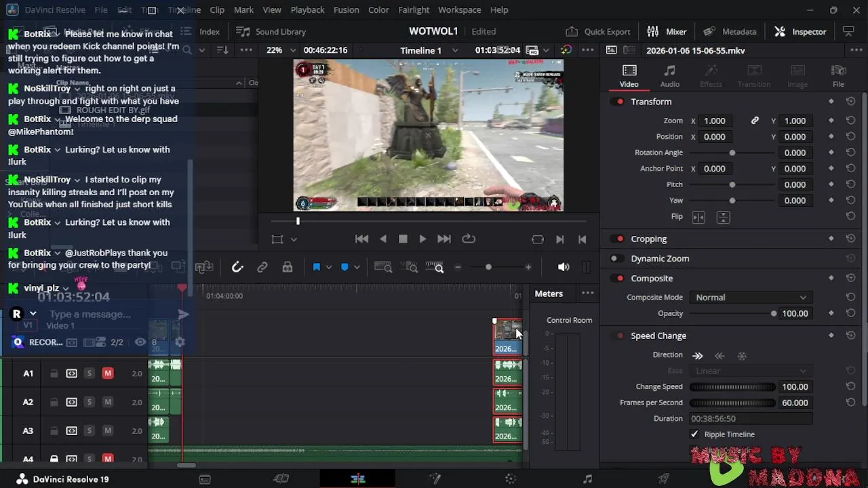
Task: Open the Workspace menu
Action: pos(459,9)
